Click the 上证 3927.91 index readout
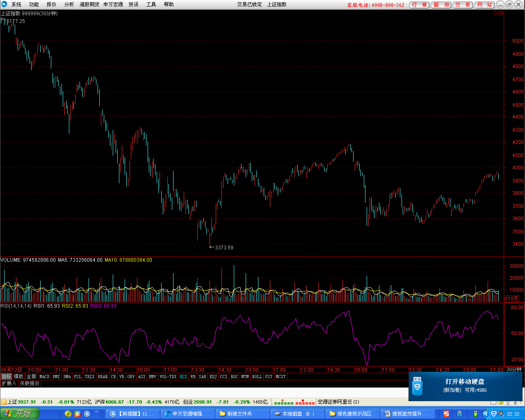This screenshot has width=525, height=420. pos(22,402)
